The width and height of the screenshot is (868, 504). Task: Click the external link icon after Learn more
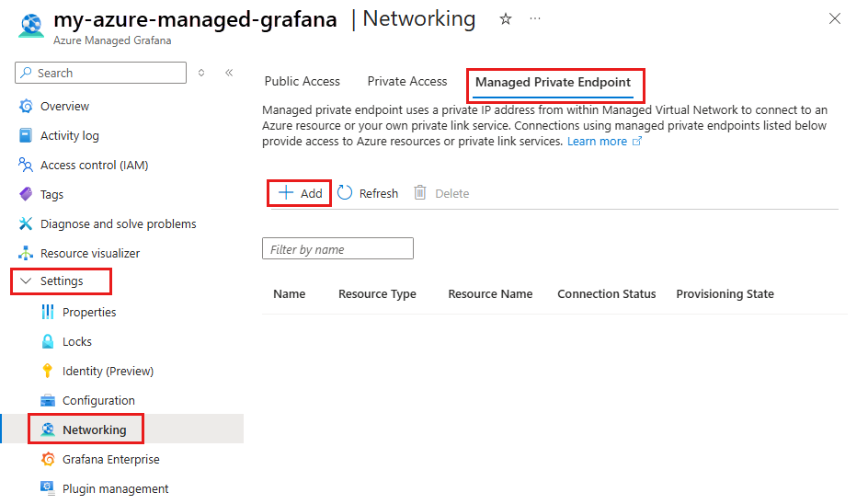pos(637,142)
